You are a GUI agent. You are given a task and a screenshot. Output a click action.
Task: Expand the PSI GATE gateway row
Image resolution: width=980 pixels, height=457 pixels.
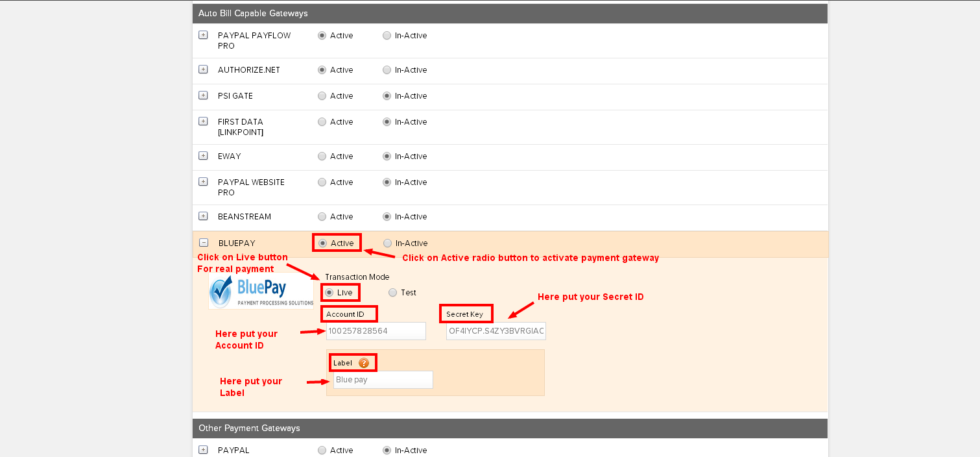[203, 95]
